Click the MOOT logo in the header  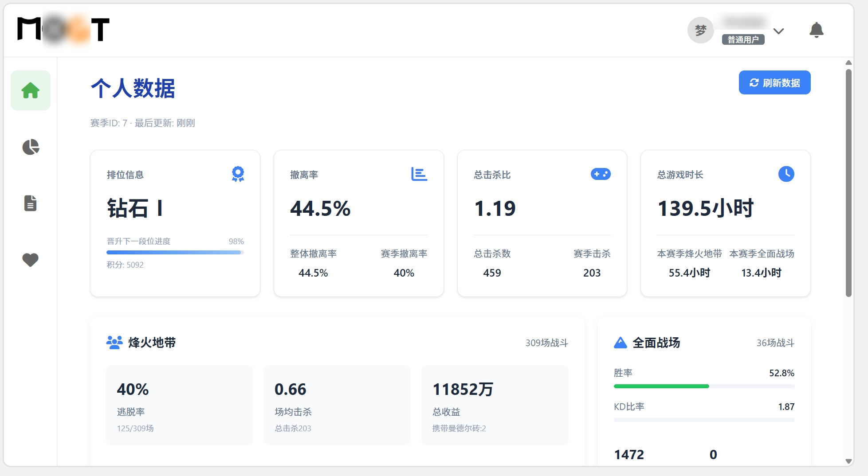click(63, 30)
